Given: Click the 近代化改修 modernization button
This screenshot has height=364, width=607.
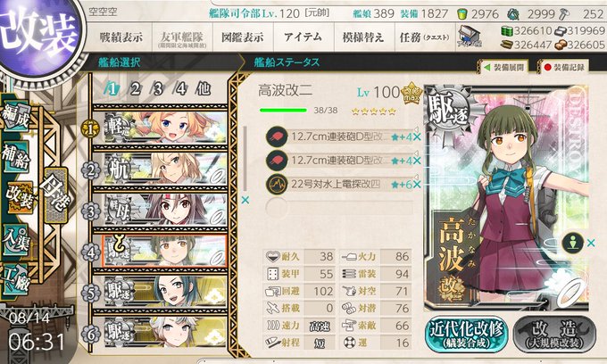Looking at the screenshot, I should click(467, 335).
